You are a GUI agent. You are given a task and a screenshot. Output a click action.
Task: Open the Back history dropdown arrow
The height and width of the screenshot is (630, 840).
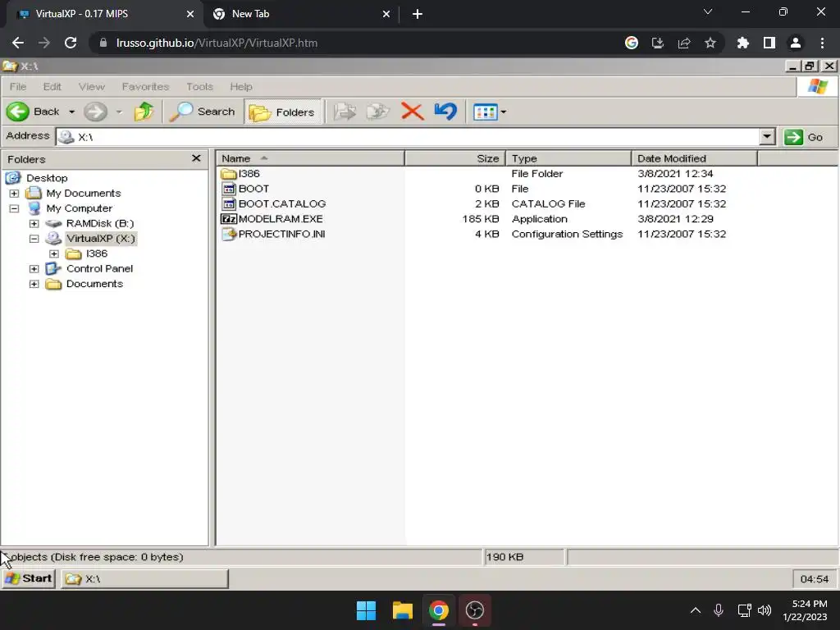pyautogui.click(x=71, y=112)
